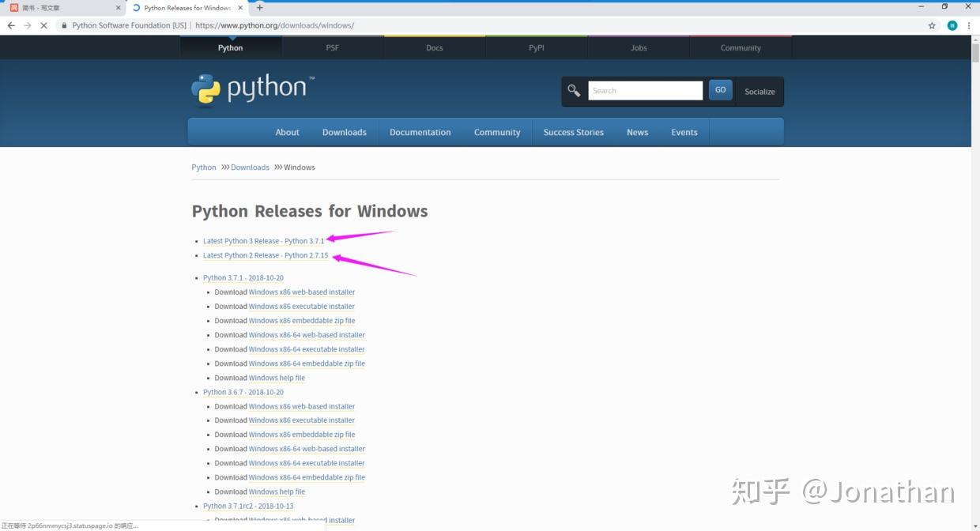Open the browser three-dot menu

pos(970,24)
